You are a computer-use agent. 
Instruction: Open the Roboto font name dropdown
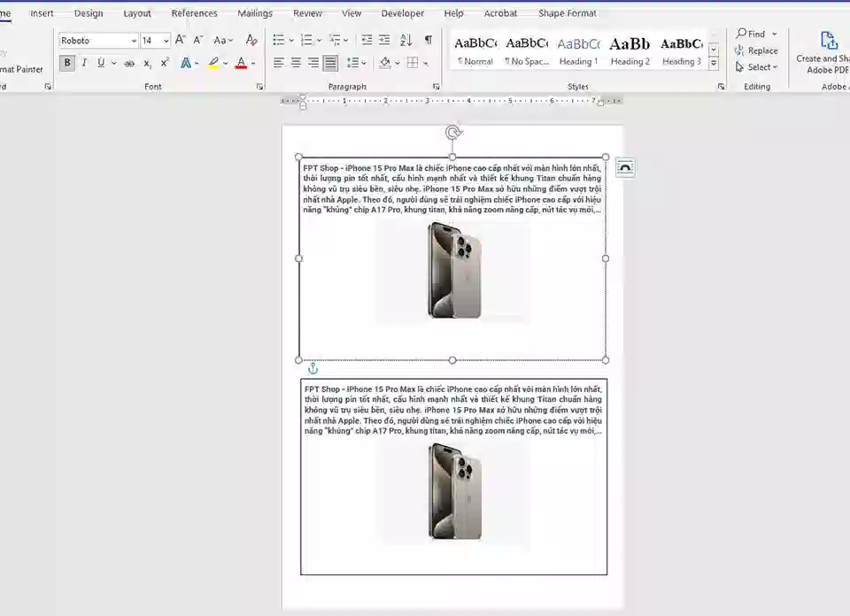coord(134,41)
